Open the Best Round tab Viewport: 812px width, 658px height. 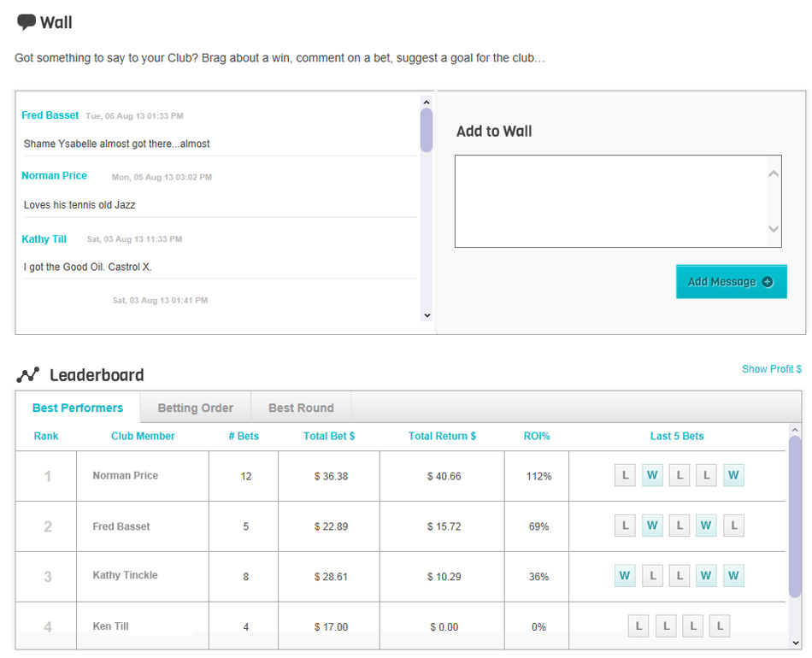point(301,408)
